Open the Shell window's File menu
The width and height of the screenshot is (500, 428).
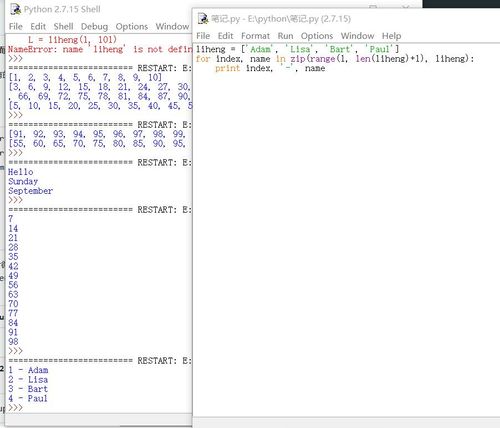16,26
